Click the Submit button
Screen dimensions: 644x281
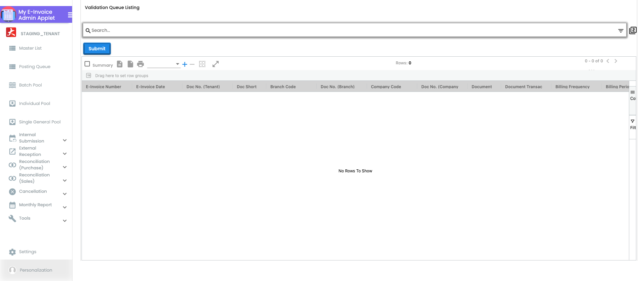(x=97, y=49)
